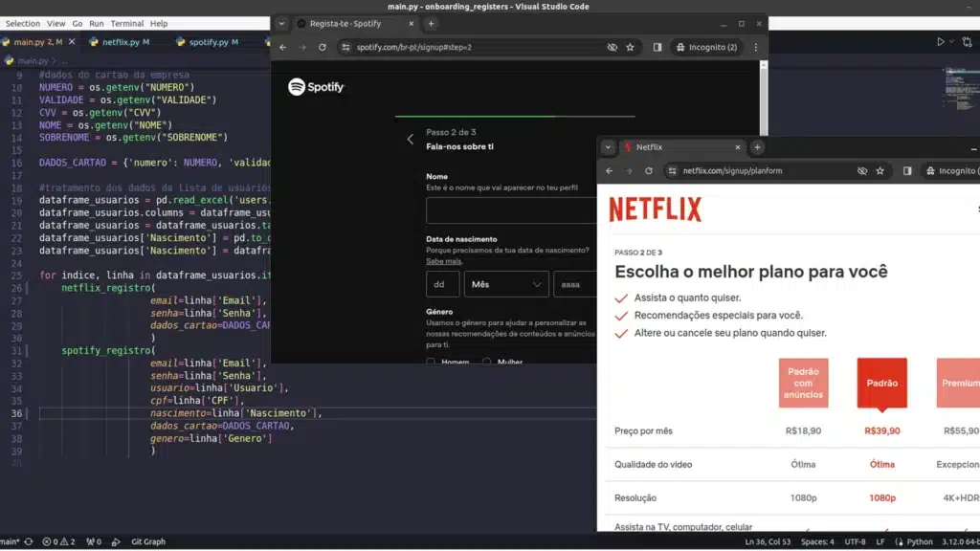980x551 pixels.
Task: Click the third-party cookies eye icon in the Spotify bar
Action: tap(612, 48)
